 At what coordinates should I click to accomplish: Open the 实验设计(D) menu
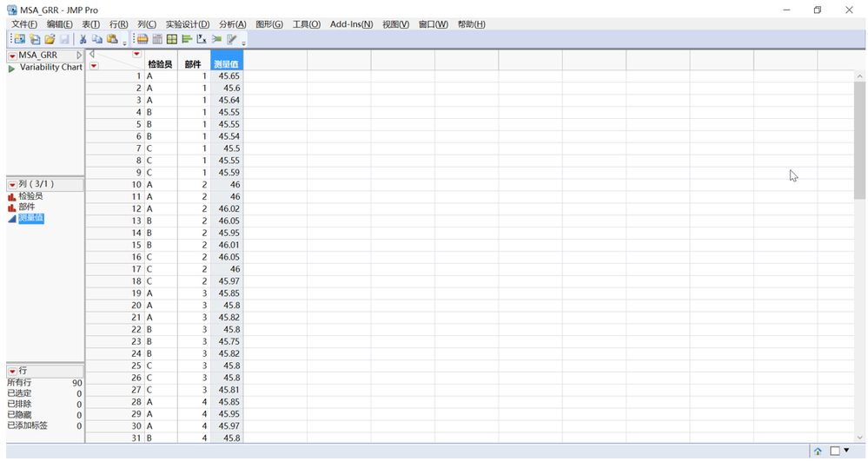click(188, 24)
